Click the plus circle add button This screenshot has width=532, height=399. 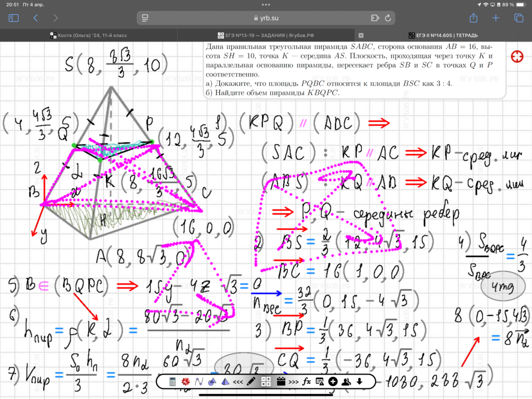(x=332, y=381)
